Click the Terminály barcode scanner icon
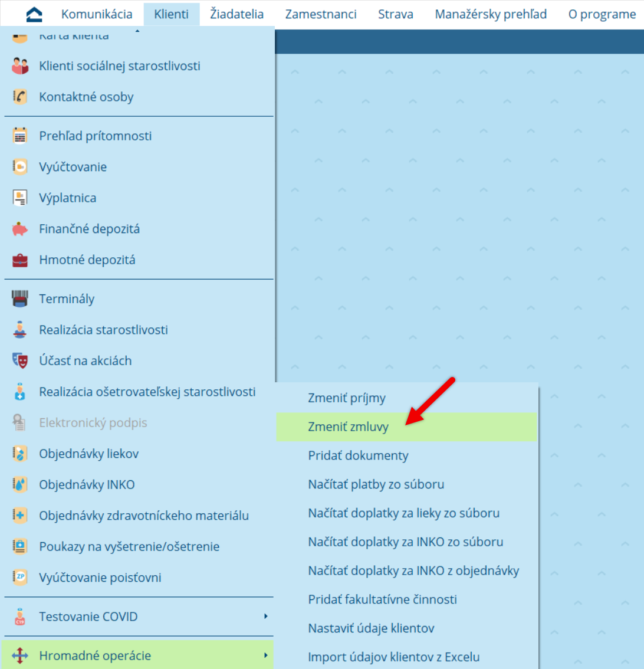 20,299
